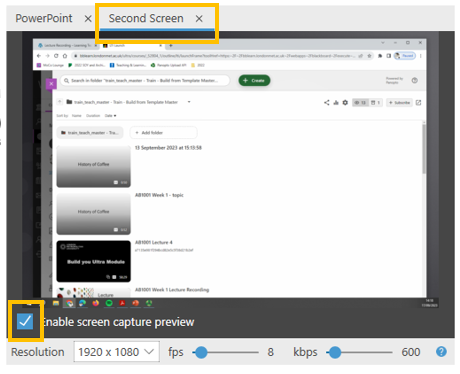Viewport: 460px width, 374px height.
Task: Open the MoCo Lounge bookmark
Action: [50, 65]
